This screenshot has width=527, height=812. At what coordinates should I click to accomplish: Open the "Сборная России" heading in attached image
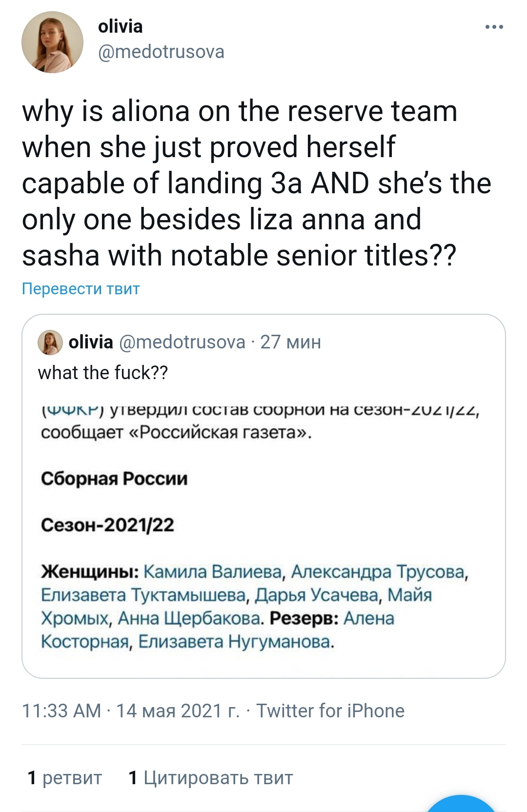(114, 479)
